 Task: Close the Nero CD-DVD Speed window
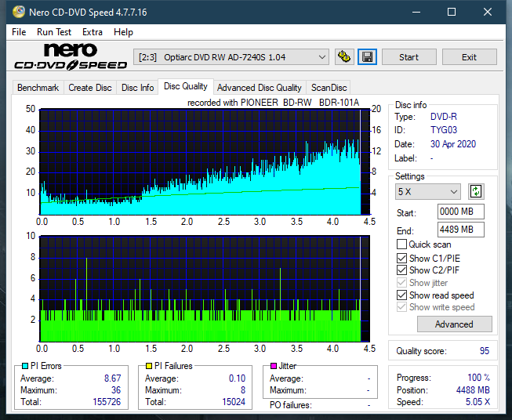(488, 12)
